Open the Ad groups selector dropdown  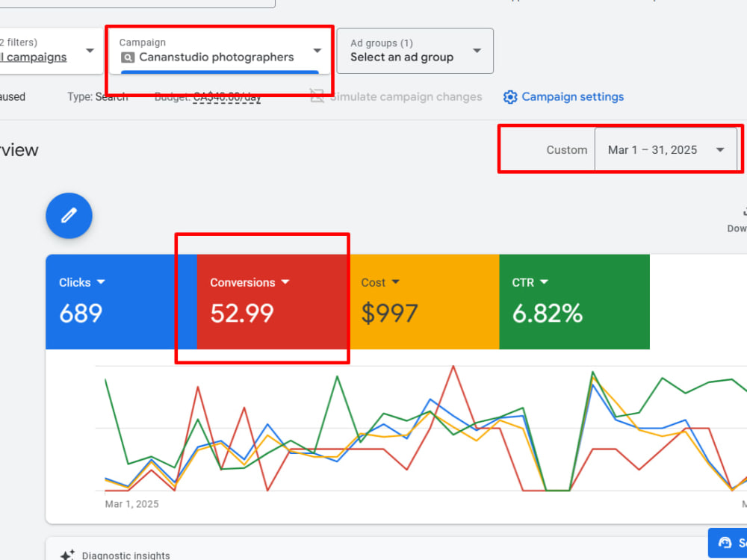(x=415, y=51)
